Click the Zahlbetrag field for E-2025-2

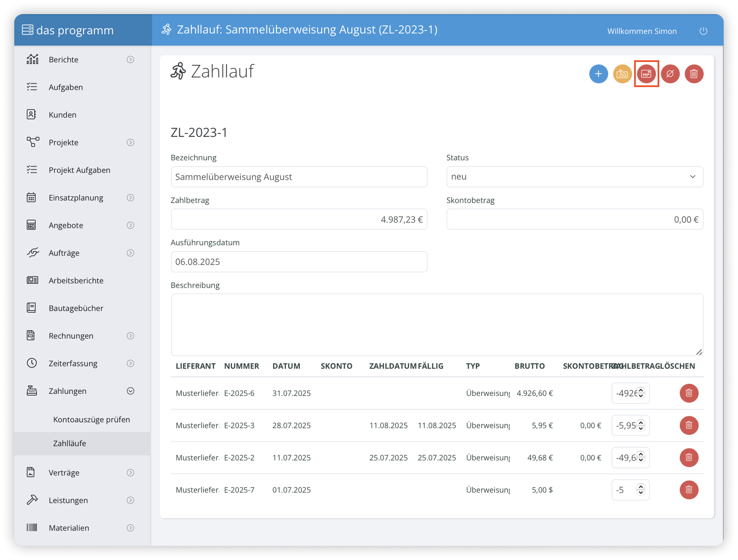(630, 457)
